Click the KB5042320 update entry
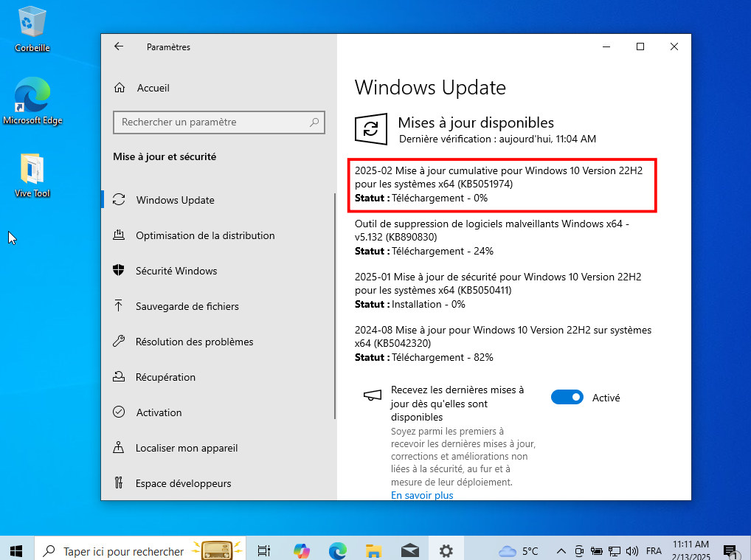 [x=503, y=344]
